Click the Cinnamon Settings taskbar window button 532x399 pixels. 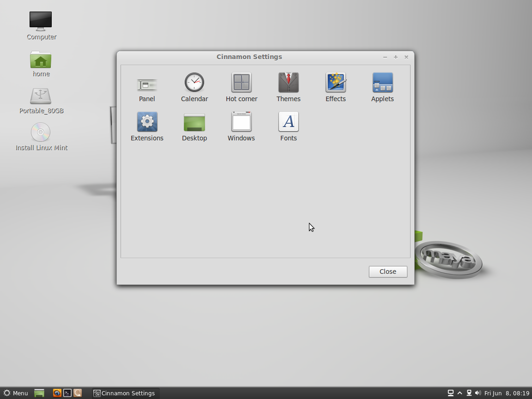[x=125, y=393]
